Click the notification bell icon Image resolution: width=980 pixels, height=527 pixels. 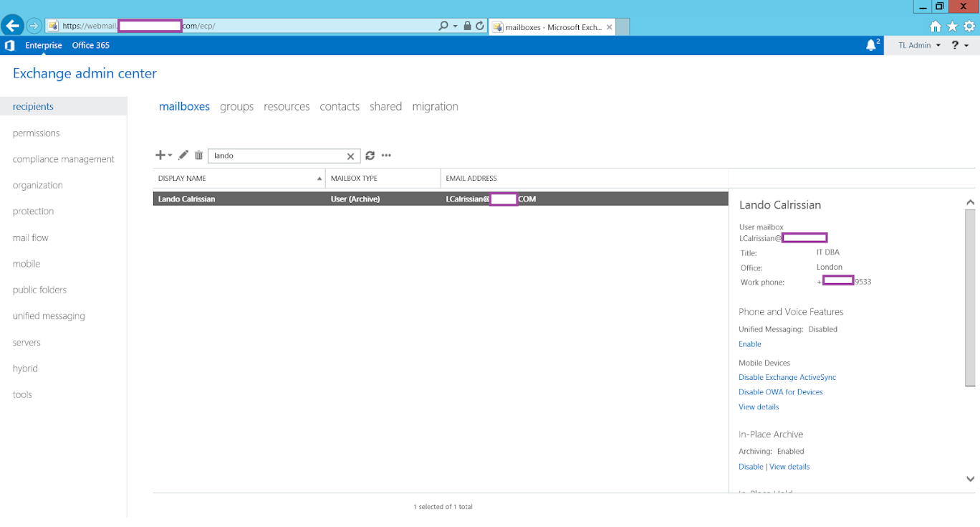871,45
